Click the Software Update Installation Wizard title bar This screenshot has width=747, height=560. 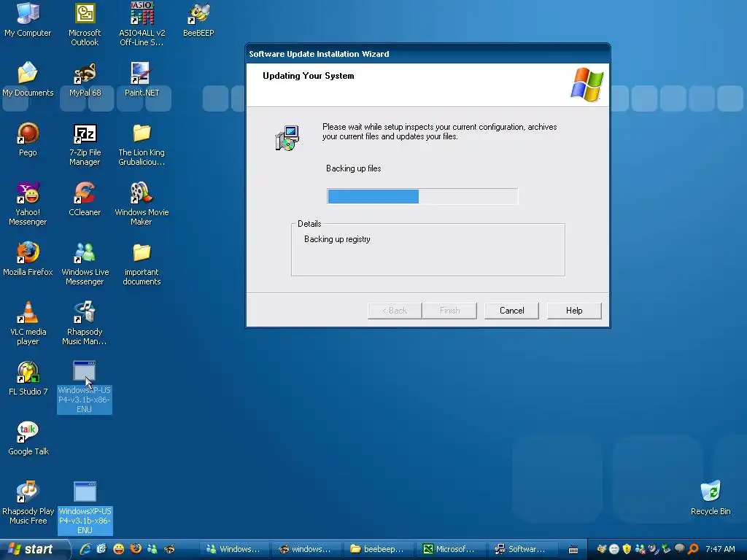click(x=427, y=54)
